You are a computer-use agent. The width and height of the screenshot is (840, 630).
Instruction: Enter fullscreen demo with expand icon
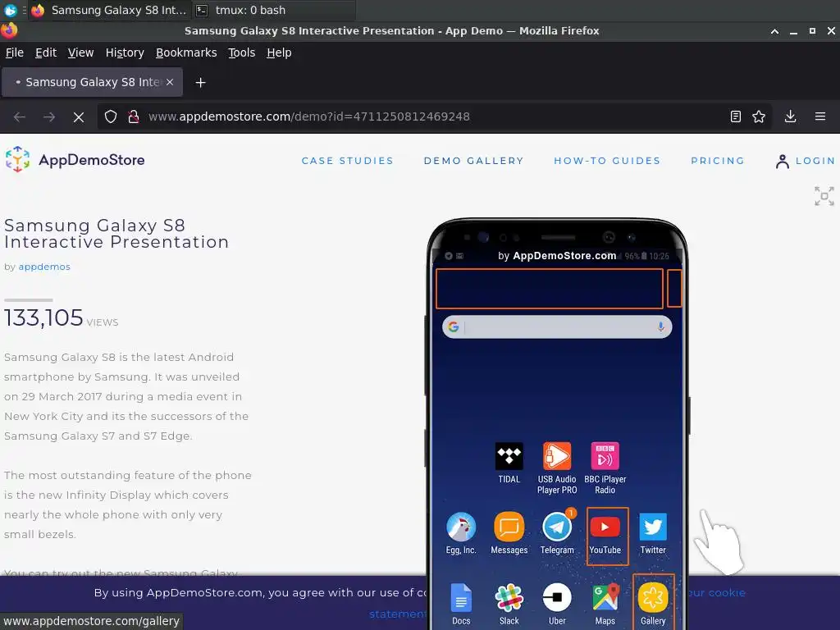pos(824,196)
